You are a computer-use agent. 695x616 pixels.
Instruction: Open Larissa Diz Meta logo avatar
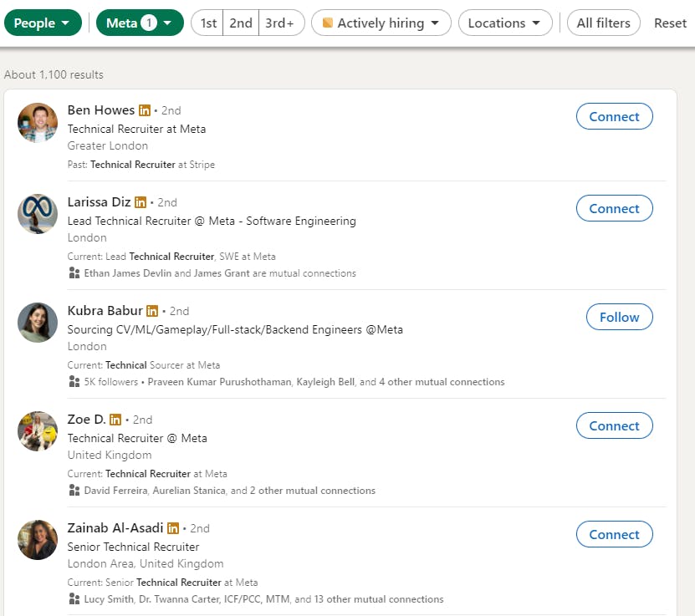38,214
